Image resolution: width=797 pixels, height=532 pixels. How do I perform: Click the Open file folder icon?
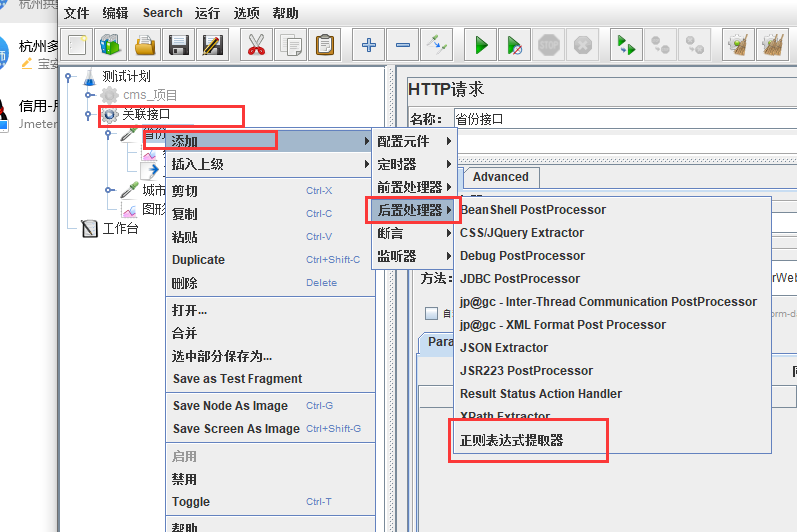click(x=145, y=45)
